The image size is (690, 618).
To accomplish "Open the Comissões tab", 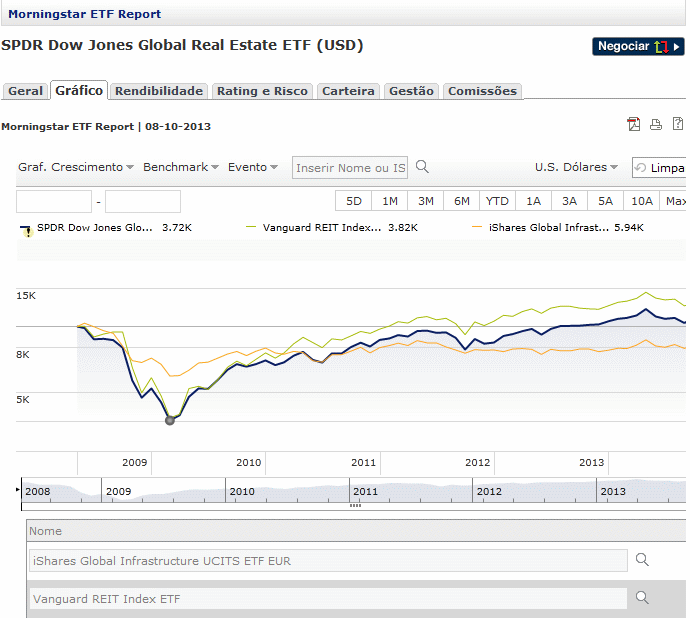I will point(482,91).
